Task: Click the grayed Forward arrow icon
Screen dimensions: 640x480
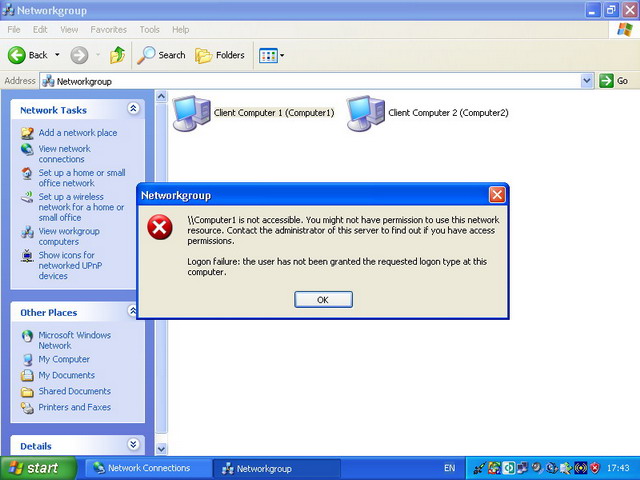Action: click(x=79, y=55)
